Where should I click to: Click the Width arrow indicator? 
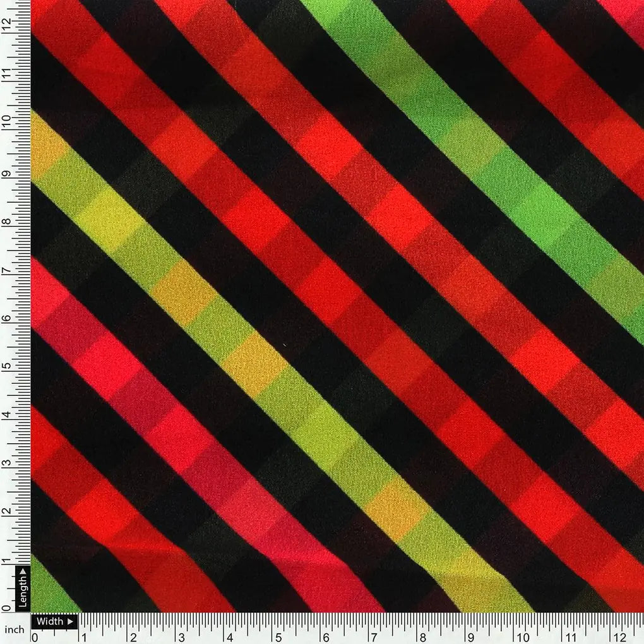[69, 622]
